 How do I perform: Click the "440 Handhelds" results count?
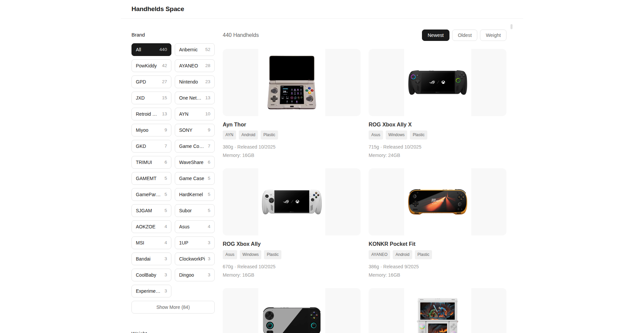241,35
